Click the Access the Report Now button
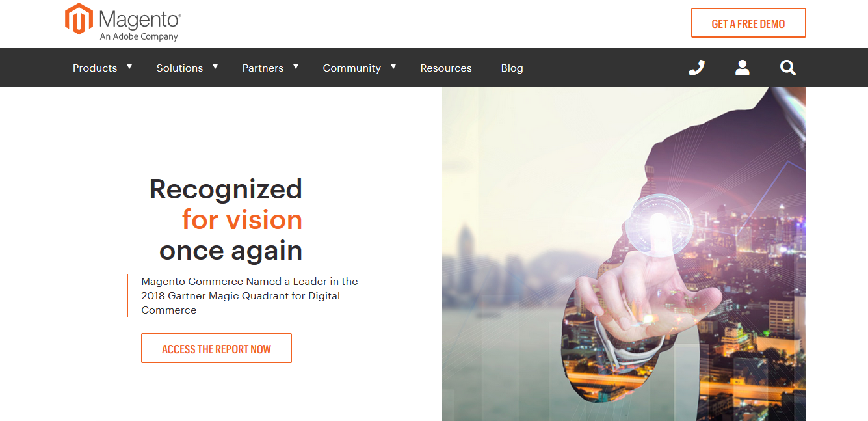This screenshot has width=868, height=421. pos(217,348)
